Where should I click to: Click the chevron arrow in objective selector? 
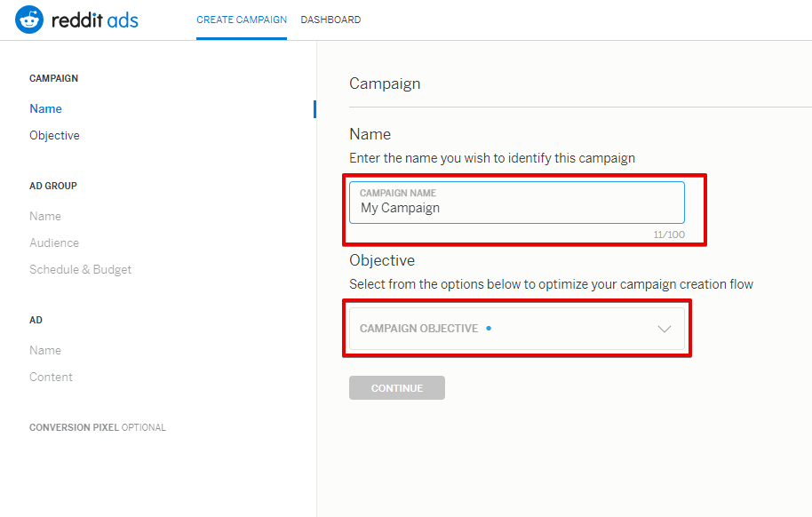[x=664, y=329]
